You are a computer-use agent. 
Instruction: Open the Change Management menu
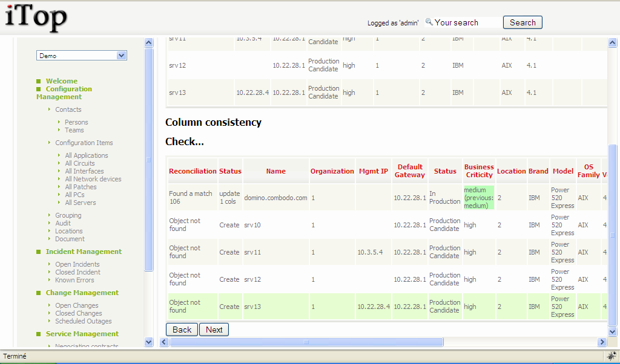[x=82, y=293]
